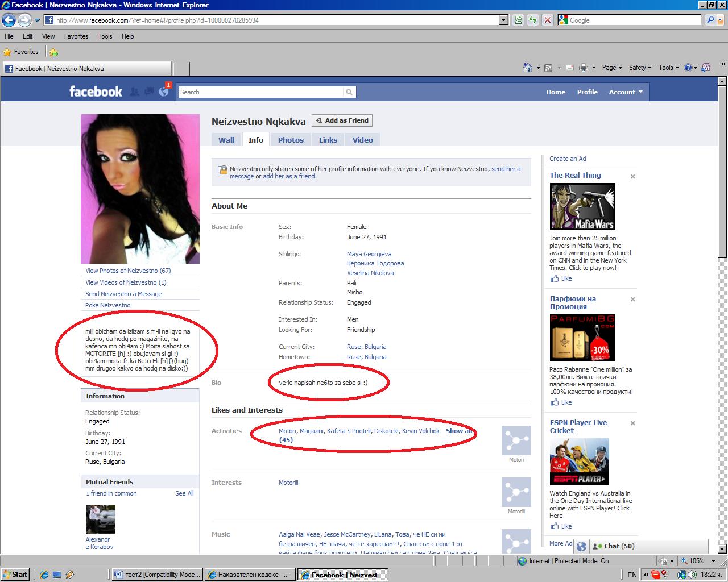Click the Home link in Facebook header
The width and height of the screenshot is (728, 582).
[x=556, y=92]
